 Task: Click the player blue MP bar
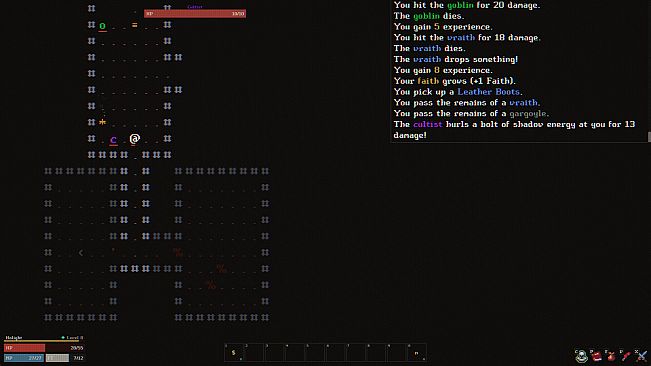click(24, 358)
